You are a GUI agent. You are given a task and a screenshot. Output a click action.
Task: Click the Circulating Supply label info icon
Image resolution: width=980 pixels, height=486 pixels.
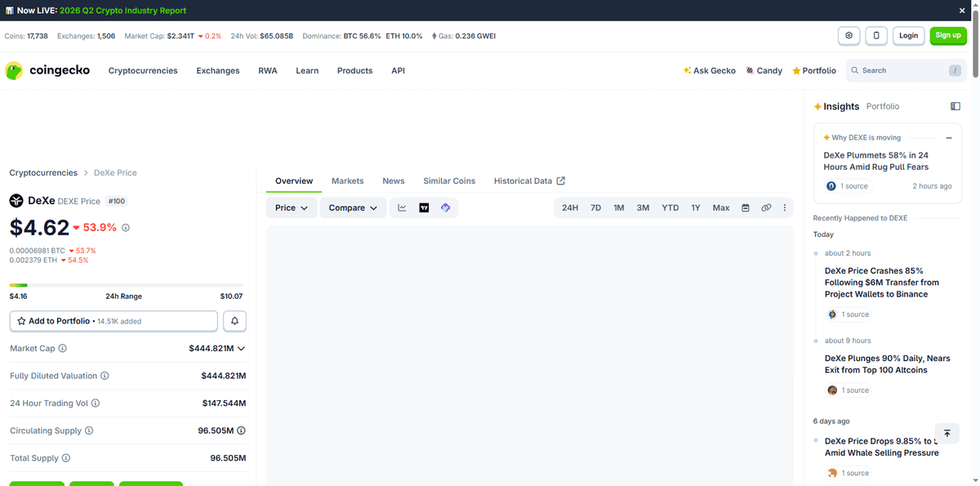[x=89, y=430]
